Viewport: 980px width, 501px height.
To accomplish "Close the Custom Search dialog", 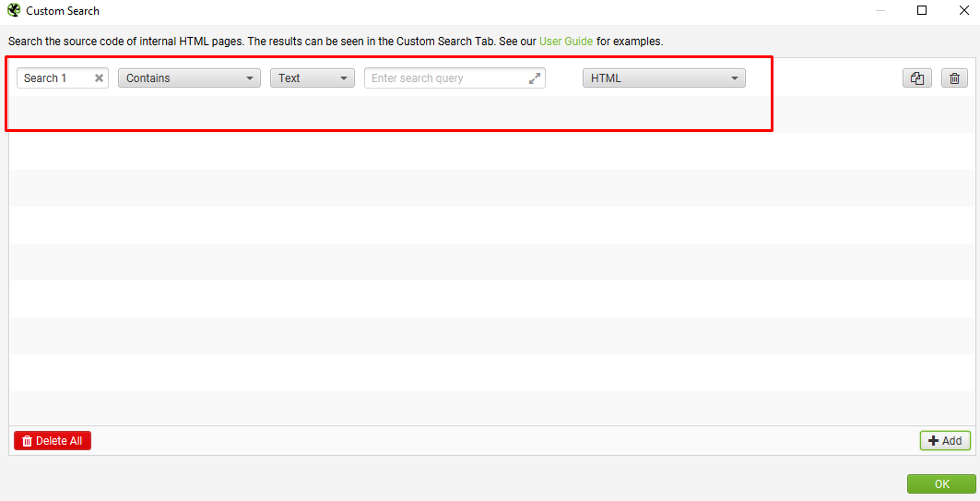I will [963, 11].
